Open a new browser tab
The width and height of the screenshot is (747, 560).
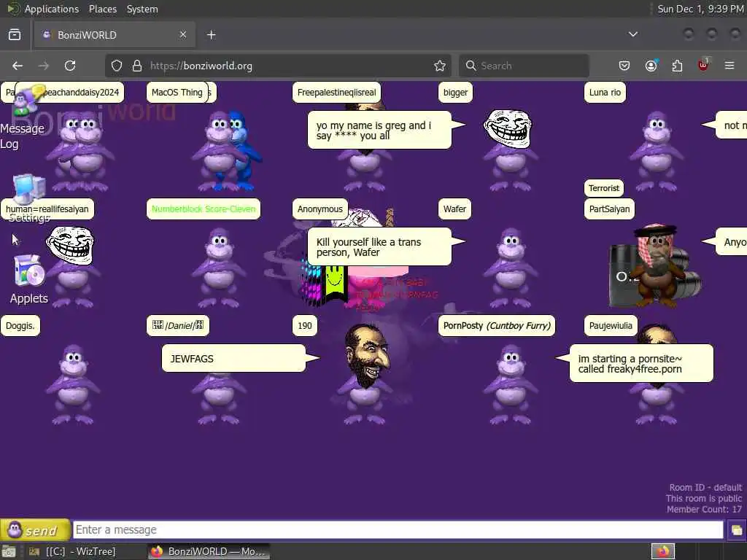211,35
